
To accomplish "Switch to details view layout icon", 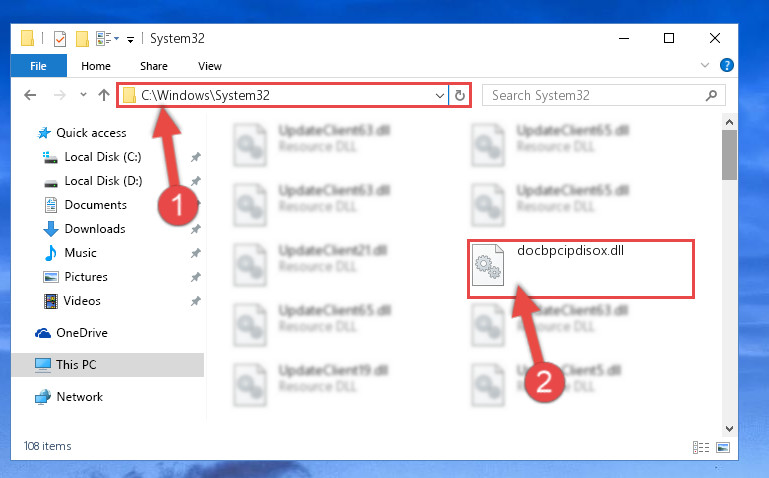I will click(x=701, y=447).
